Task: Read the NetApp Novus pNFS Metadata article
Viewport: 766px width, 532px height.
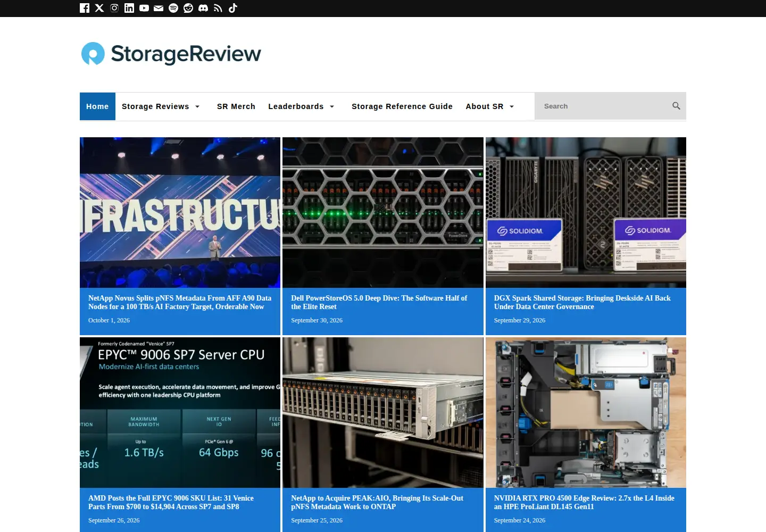Action: click(x=180, y=302)
